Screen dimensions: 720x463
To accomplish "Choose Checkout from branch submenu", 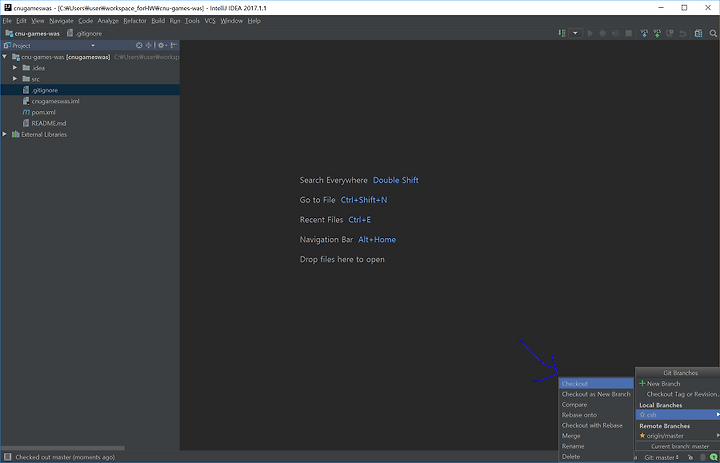I will [x=596, y=384].
